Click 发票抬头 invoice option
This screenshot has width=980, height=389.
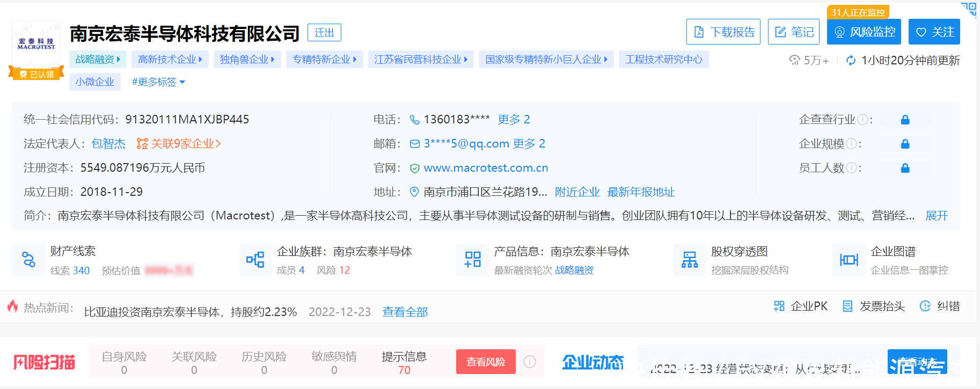873,306
